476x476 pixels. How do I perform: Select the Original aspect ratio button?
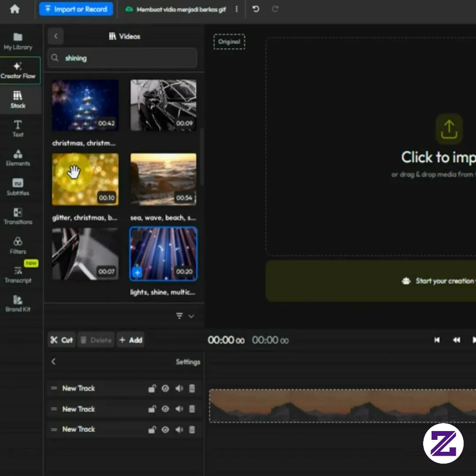229,41
